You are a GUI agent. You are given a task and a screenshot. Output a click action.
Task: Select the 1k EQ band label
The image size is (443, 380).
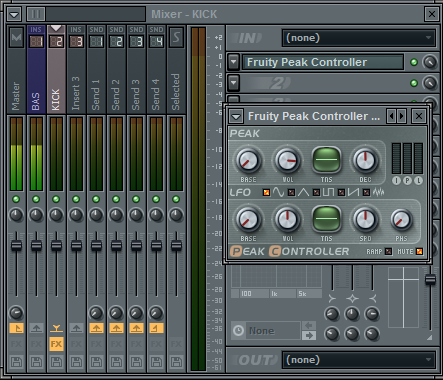274,294
